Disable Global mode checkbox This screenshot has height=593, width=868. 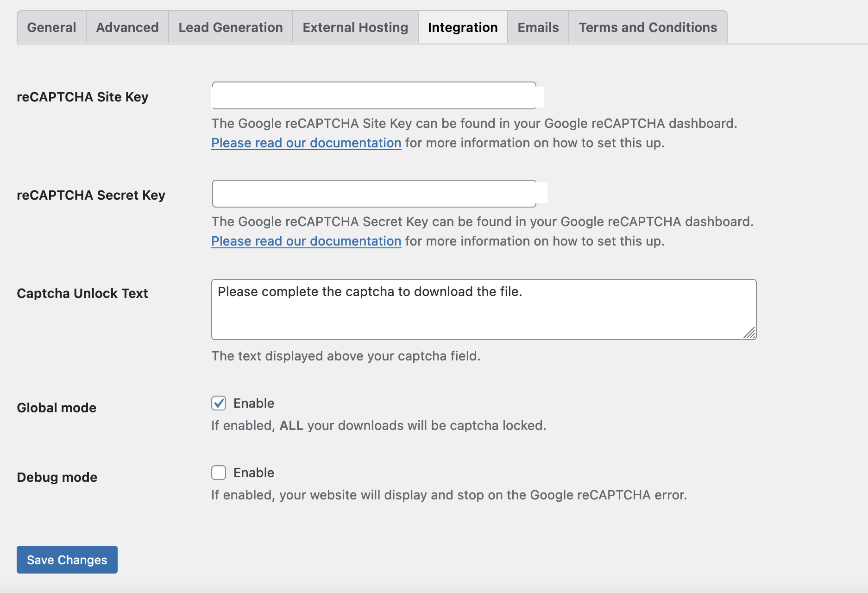[x=219, y=403]
